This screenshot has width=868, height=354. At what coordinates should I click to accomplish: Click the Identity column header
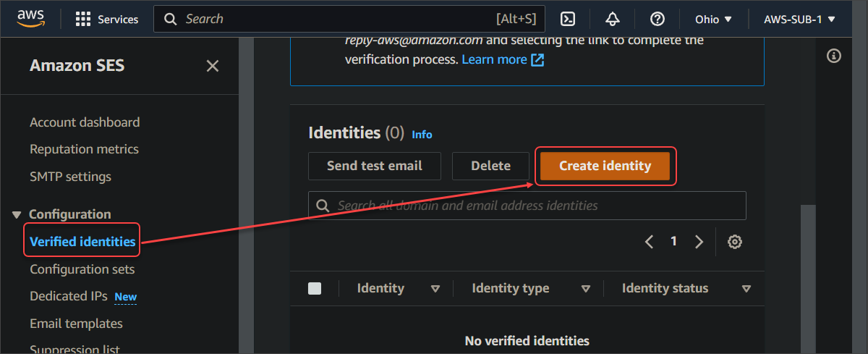pyautogui.click(x=380, y=288)
